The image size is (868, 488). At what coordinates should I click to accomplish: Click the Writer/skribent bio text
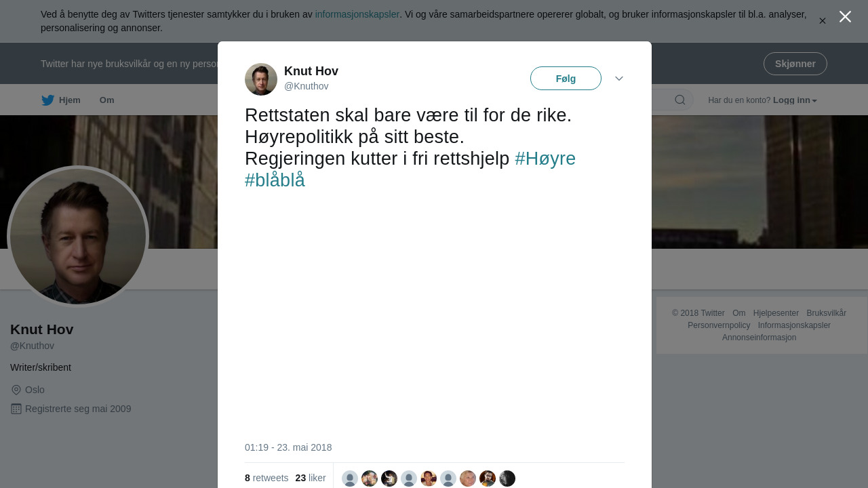point(41,367)
